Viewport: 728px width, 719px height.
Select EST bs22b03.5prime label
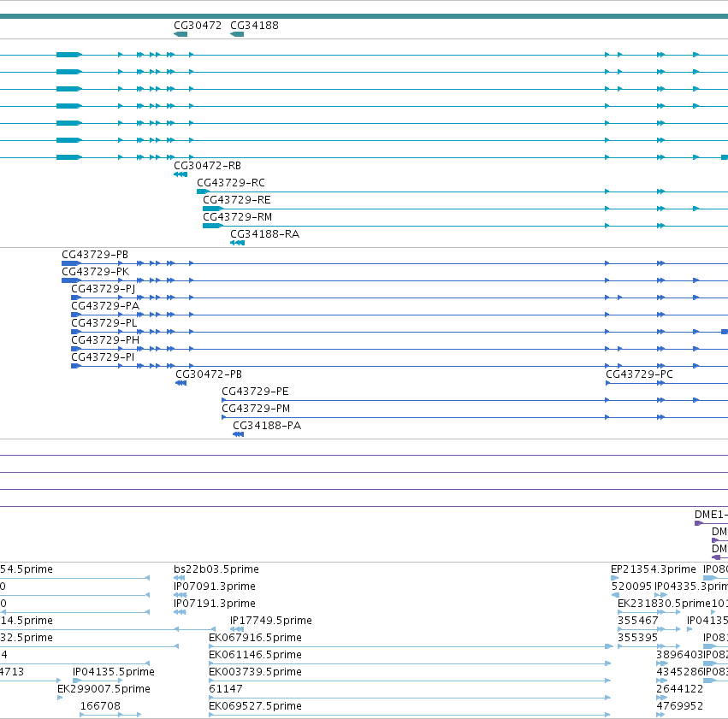(x=216, y=569)
